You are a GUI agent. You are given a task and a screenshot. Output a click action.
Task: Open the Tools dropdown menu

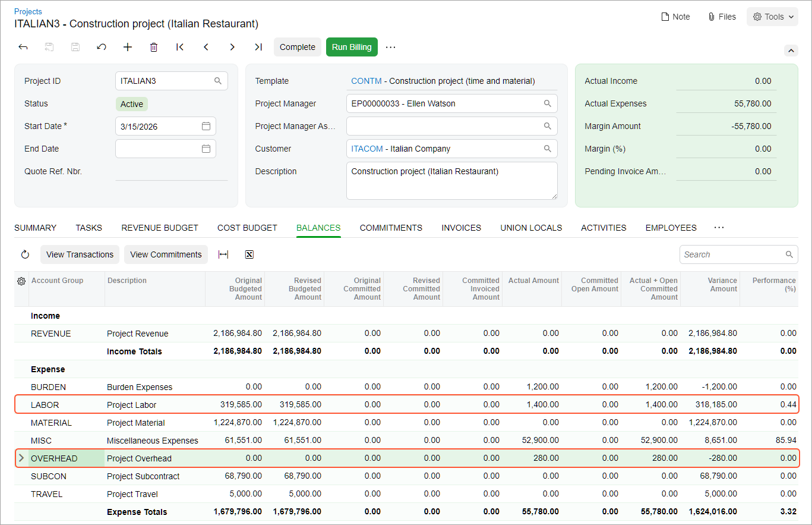(x=773, y=17)
